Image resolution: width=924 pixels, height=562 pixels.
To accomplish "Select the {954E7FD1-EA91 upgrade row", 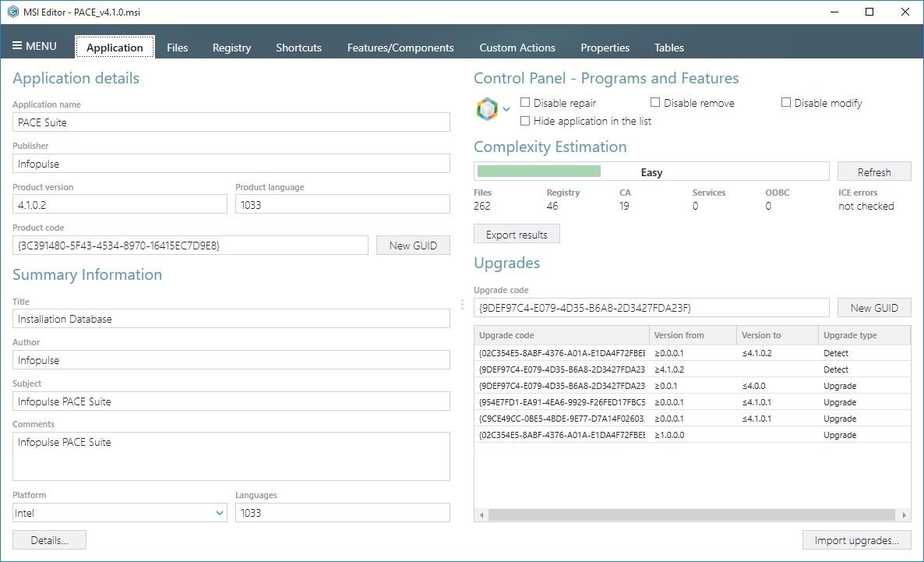I will point(693,402).
